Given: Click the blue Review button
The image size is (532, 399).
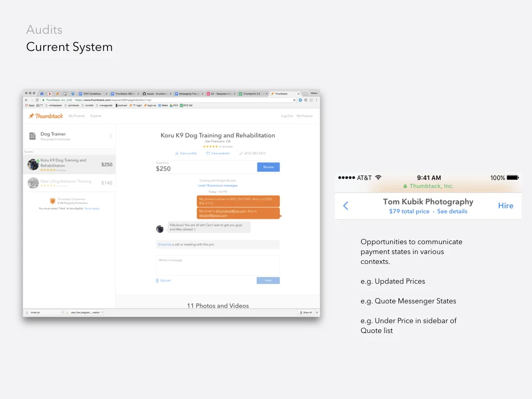Looking at the screenshot, I should pyautogui.click(x=269, y=167).
